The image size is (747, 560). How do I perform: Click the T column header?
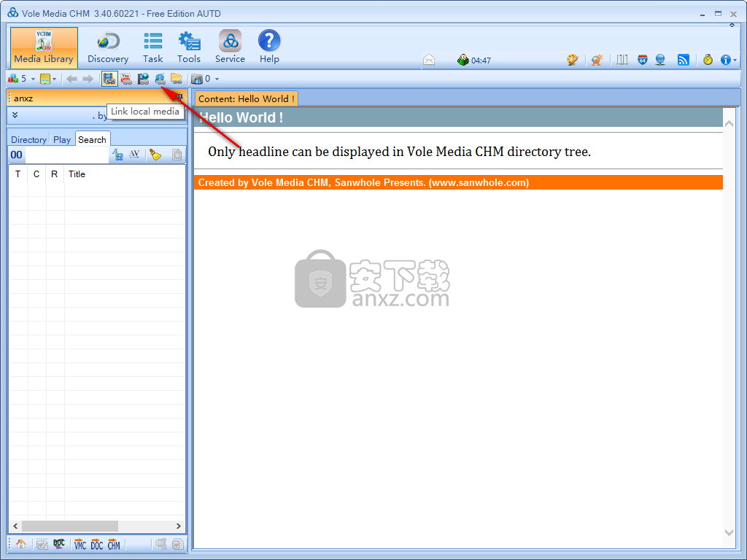pyautogui.click(x=18, y=174)
